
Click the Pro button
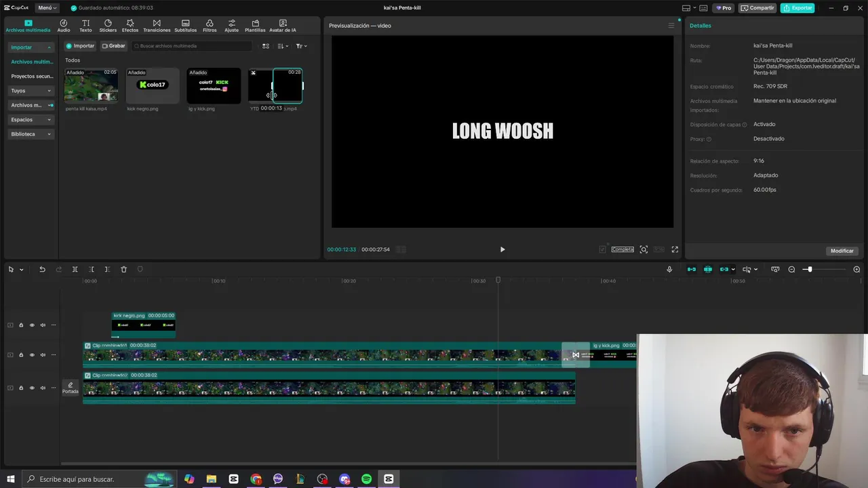tap(724, 8)
